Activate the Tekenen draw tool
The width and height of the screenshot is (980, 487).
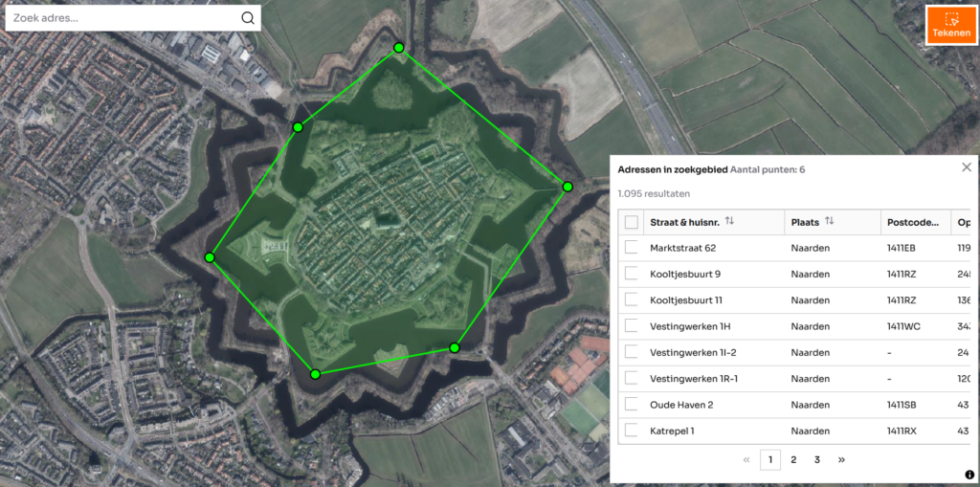[x=950, y=26]
